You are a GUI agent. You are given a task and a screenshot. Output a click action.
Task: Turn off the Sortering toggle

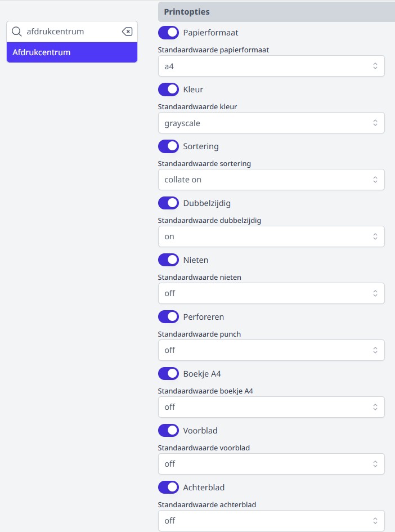click(168, 146)
